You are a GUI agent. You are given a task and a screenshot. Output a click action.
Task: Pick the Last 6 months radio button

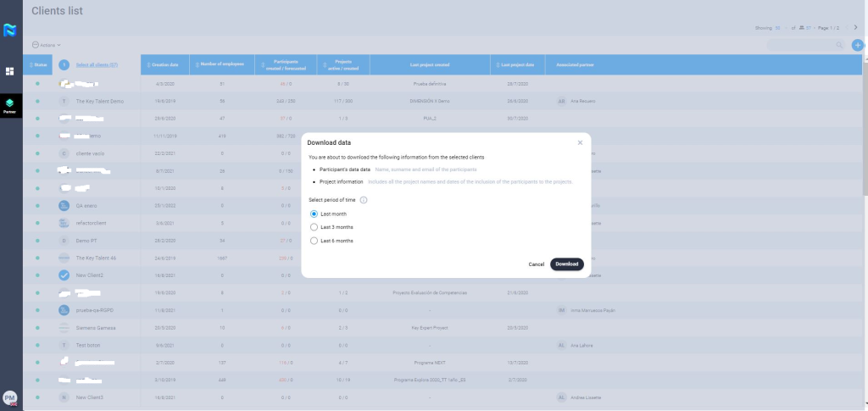314,241
